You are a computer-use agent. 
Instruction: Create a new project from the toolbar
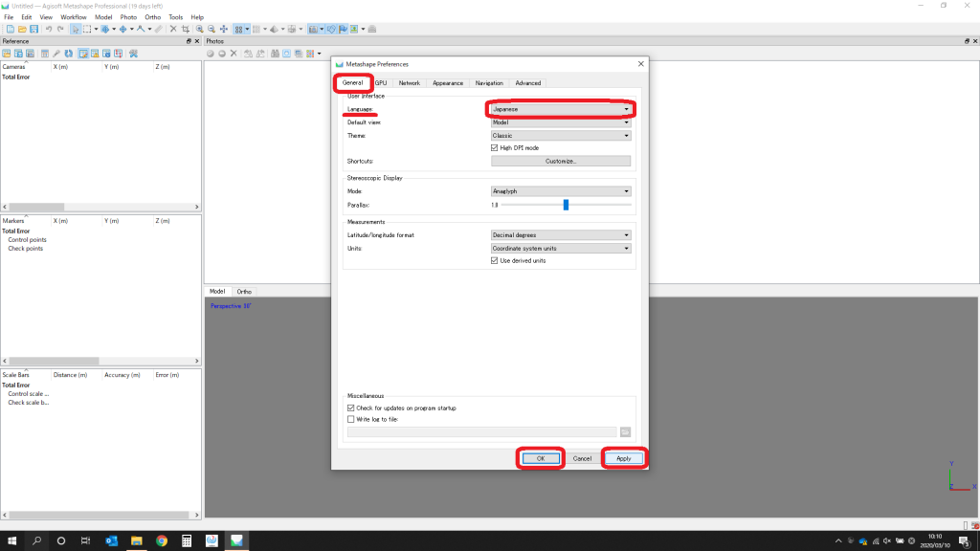[10, 29]
